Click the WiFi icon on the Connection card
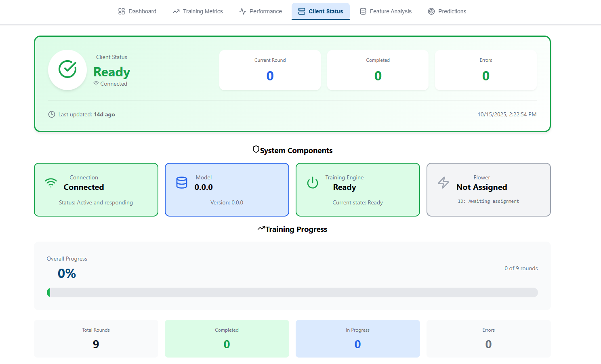601x364 pixels. click(x=51, y=183)
